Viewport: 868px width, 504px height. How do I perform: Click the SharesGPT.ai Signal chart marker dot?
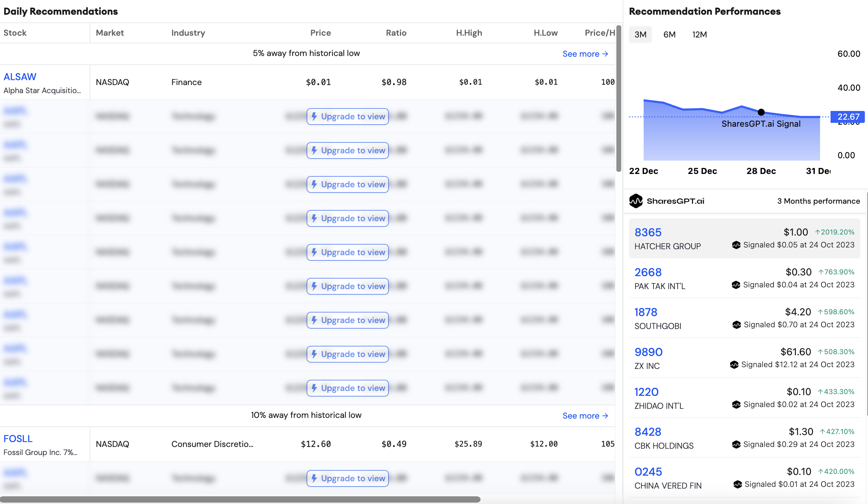pyautogui.click(x=761, y=112)
